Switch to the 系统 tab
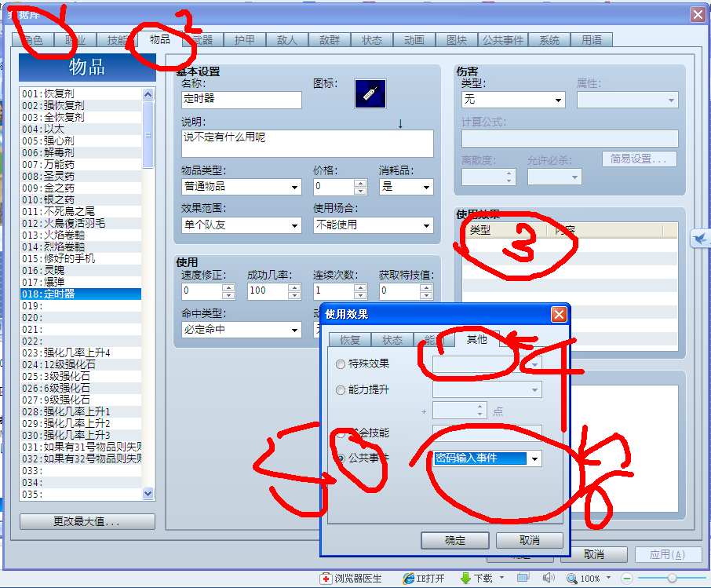 pyautogui.click(x=549, y=40)
